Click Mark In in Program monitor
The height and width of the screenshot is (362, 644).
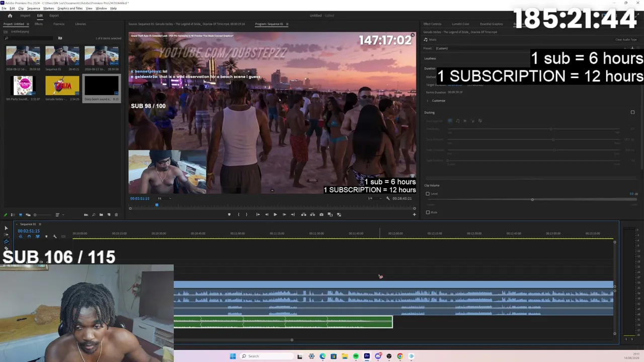pos(238,215)
